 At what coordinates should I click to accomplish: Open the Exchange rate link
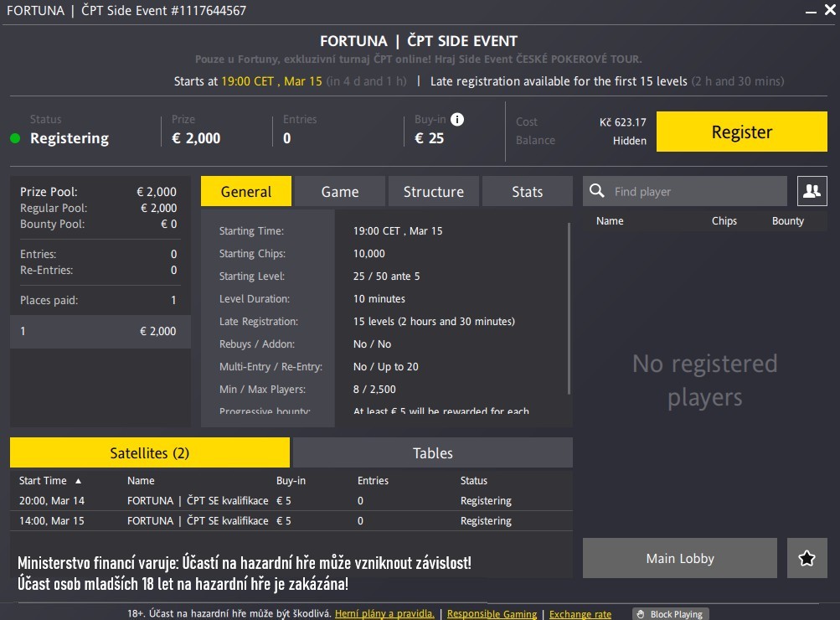(580, 614)
